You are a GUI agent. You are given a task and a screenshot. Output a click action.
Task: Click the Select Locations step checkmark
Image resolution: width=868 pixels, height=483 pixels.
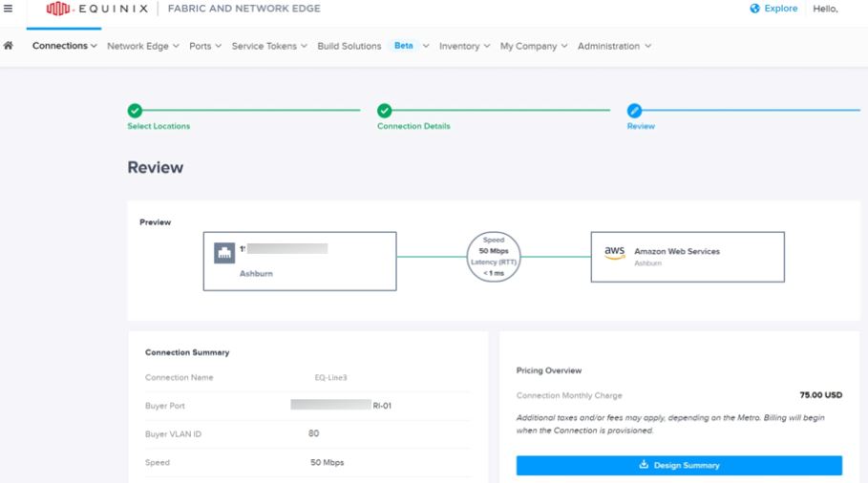(135, 111)
